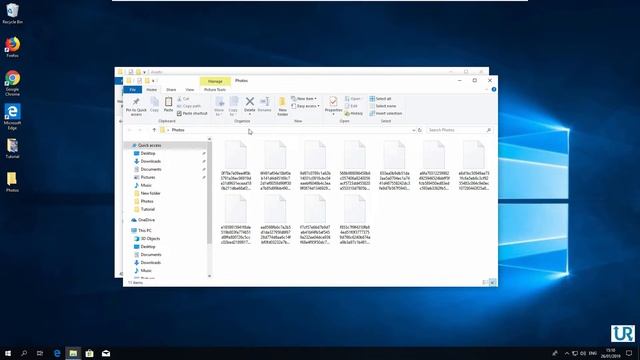Click the Paste ribbon button
This screenshot has width=640, height=360.
tap(168, 104)
